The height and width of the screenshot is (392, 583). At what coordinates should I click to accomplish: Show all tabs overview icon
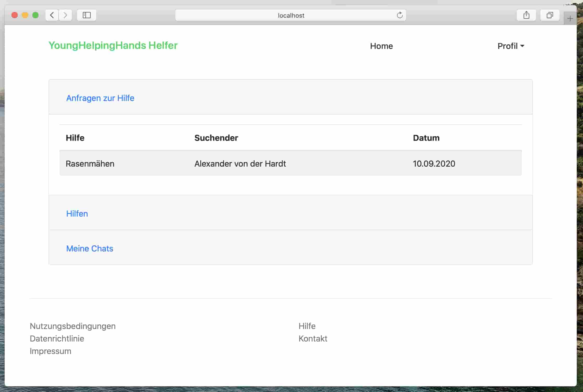(x=550, y=15)
